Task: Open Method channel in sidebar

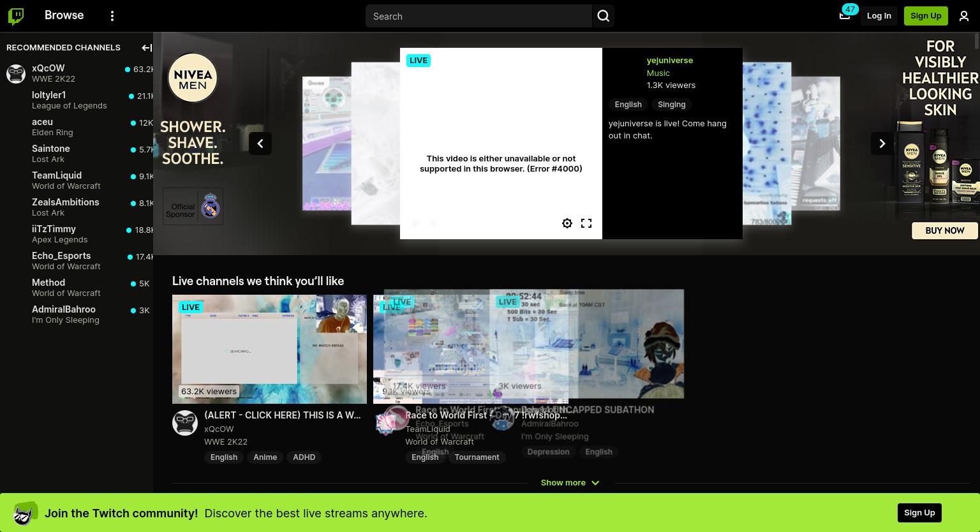Action: (x=77, y=288)
